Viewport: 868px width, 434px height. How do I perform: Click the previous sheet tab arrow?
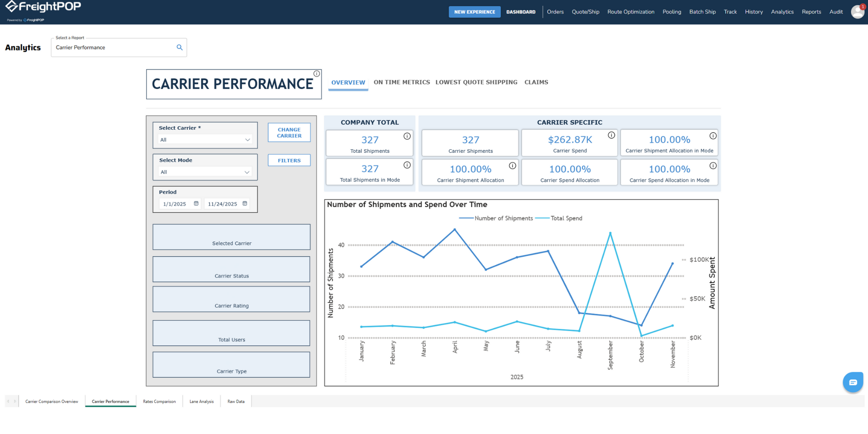click(x=8, y=401)
